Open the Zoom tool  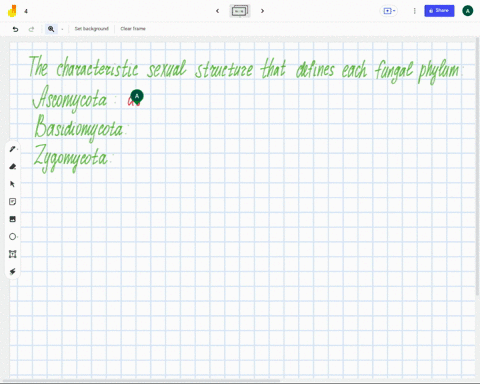(x=51, y=29)
